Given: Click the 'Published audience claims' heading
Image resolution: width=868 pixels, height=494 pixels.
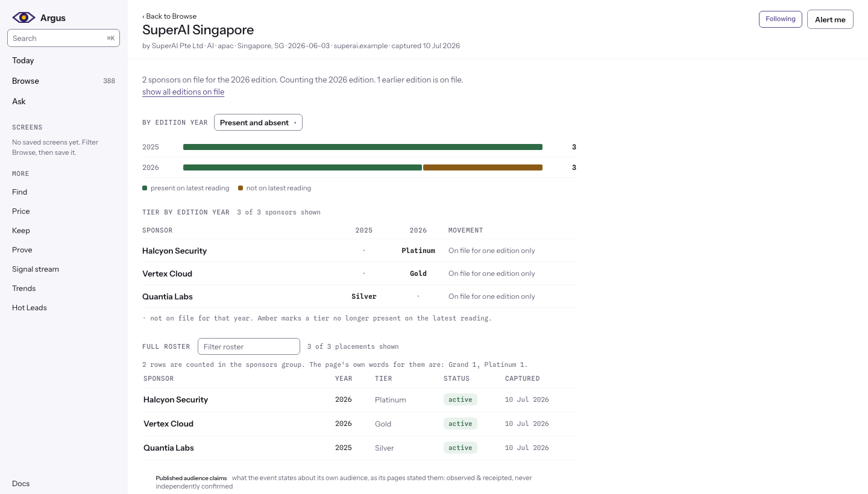Looking at the screenshot, I should click(192, 478).
